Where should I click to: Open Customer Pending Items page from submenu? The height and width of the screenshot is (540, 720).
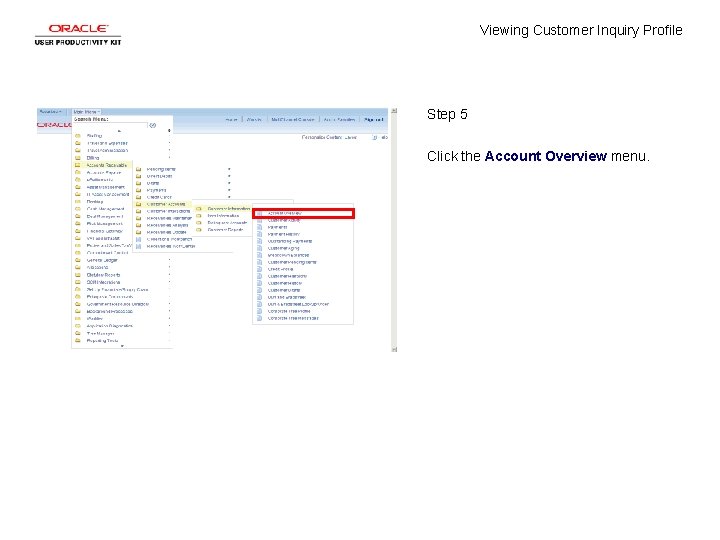click(292, 262)
